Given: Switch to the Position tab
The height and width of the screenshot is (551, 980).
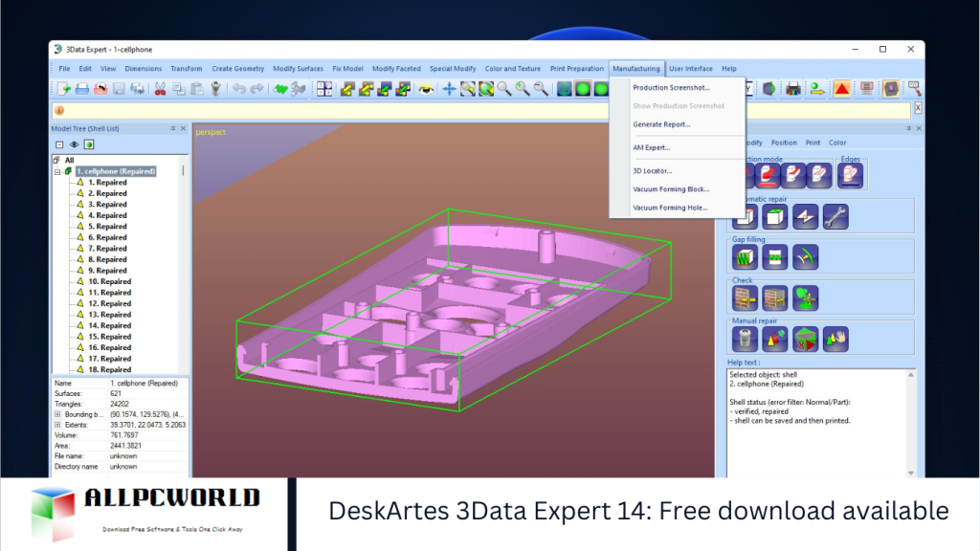Looking at the screenshot, I should tap(784, 143).
